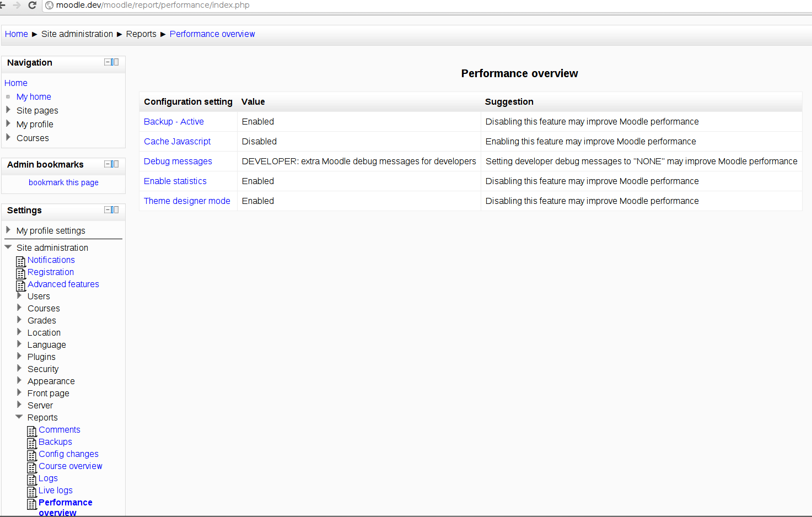This screenshot has width=812, height=517.
Task: Open Theme designer mode setting link
Action: coord(187,201)
